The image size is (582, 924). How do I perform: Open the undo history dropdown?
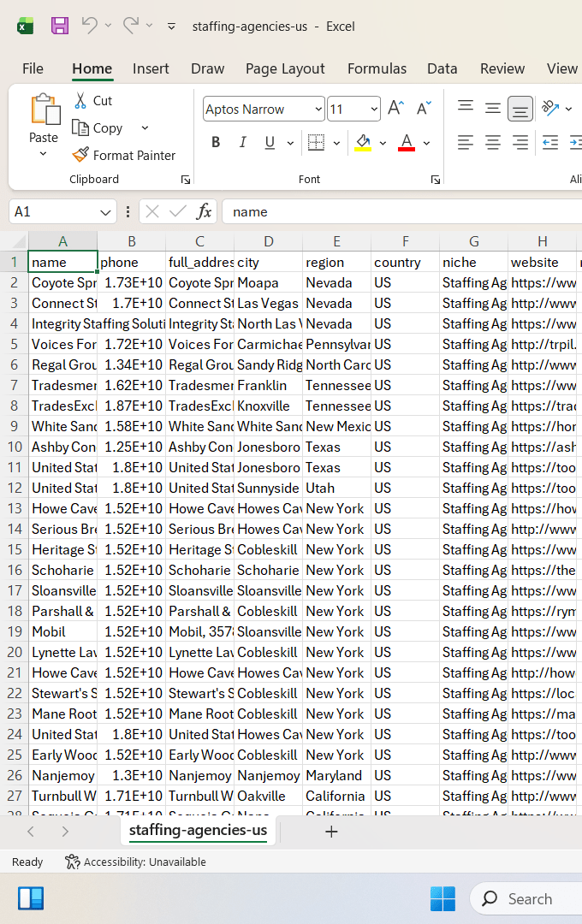click(108, 26)
